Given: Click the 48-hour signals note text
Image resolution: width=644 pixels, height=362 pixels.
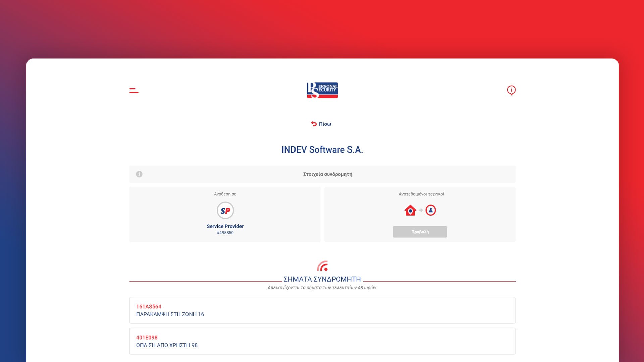Looking at the screenshot, I should pyautogui.click(x=322, y=288).
